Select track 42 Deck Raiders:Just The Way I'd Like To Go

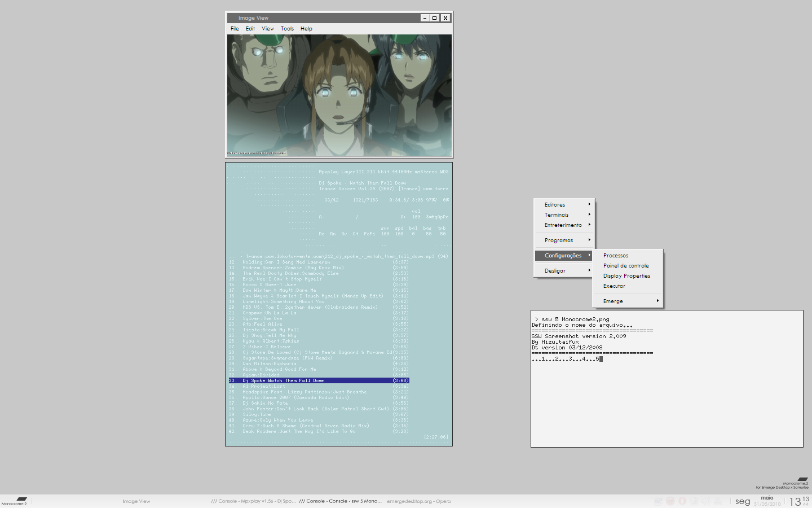319,431
